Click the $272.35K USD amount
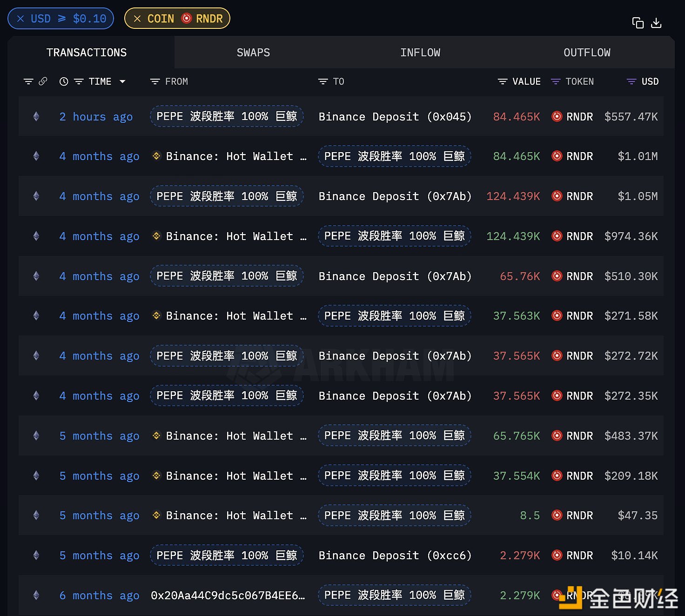This screenshot has height=616, width=685. tap(631, 396)
